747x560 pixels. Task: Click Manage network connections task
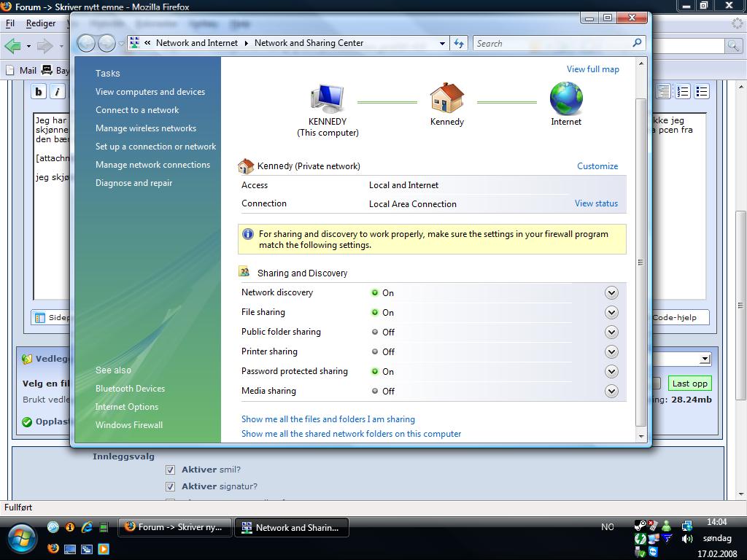(152, 165)
